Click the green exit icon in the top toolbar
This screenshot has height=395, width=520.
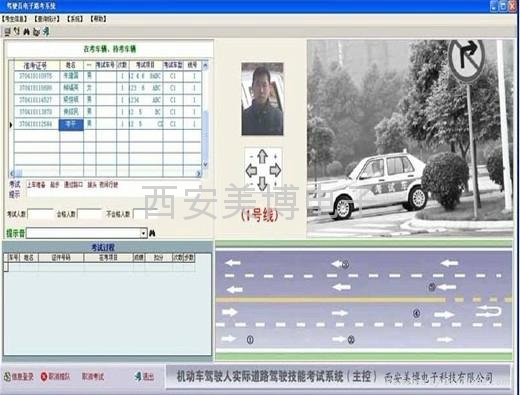coord(46,32)
